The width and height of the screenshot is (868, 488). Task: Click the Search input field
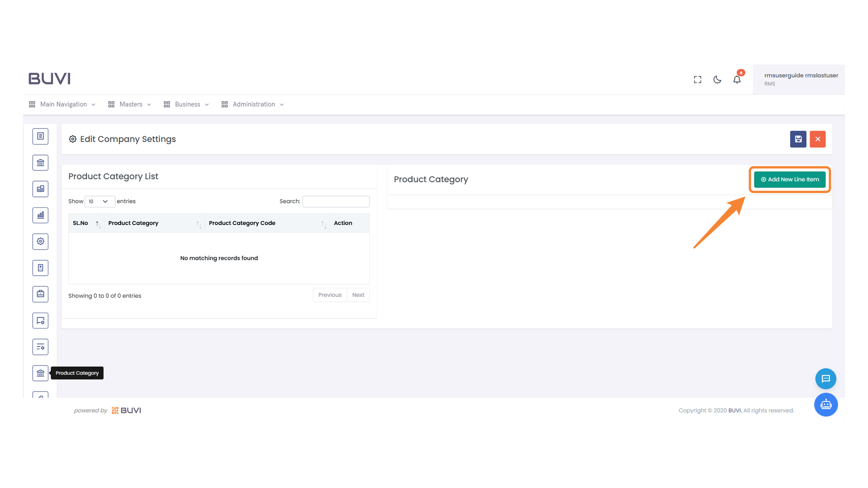click(x=335, y=202)
